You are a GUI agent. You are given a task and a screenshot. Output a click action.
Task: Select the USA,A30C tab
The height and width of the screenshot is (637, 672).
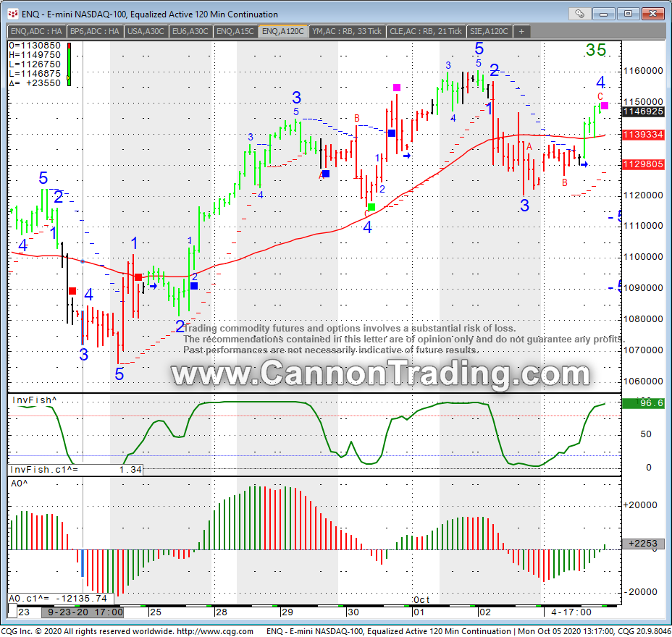pos(146,31)
